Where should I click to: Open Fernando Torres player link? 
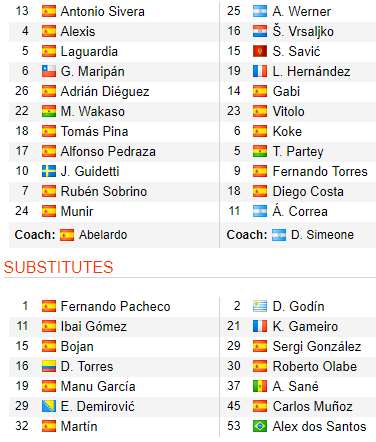(x=320, y=171)
